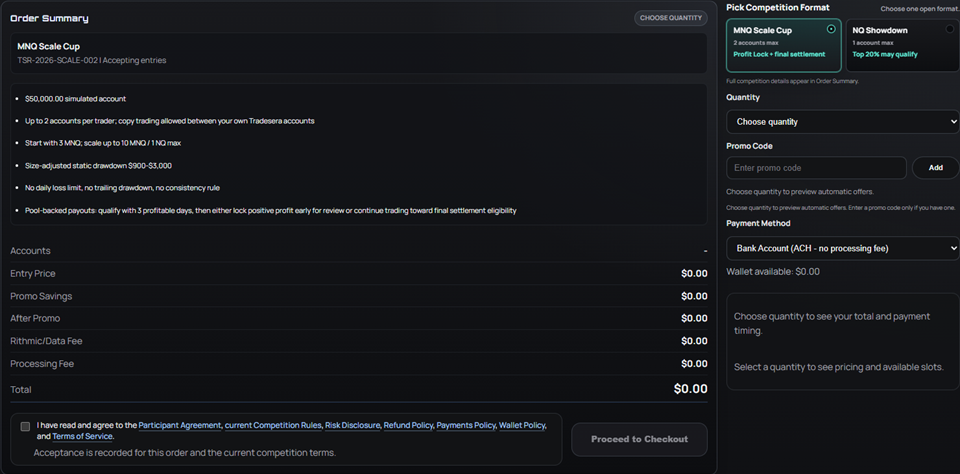Click the Rithmic/Data Fee row label
960x474 pixels.
(x=46, y=341)
